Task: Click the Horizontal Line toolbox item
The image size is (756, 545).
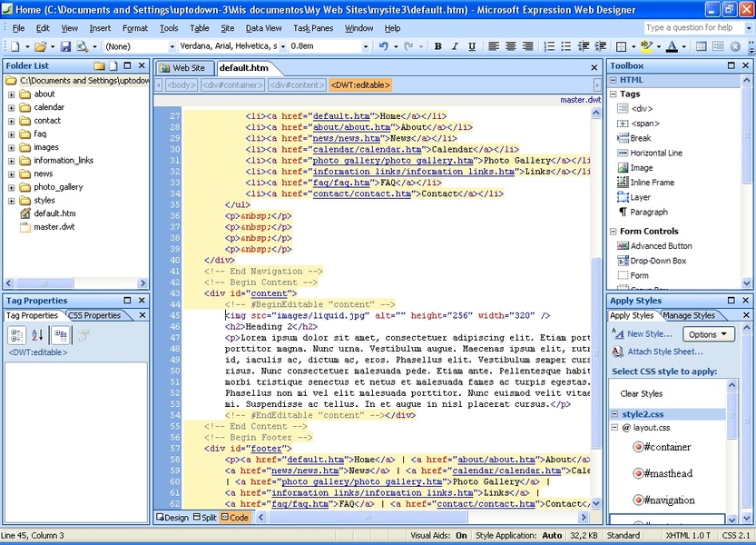Action: [655, 153]
